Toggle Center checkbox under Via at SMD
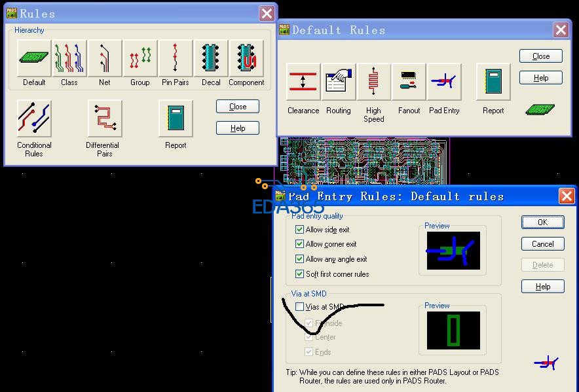 click(308, 337)
